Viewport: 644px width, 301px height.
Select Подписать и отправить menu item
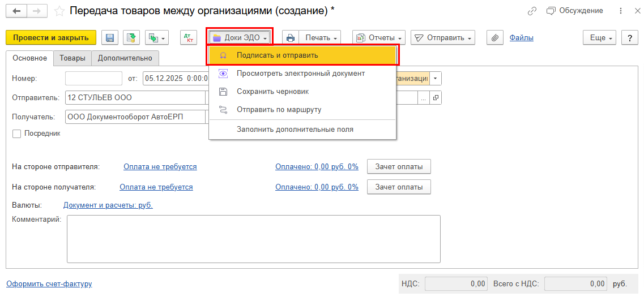277,55
